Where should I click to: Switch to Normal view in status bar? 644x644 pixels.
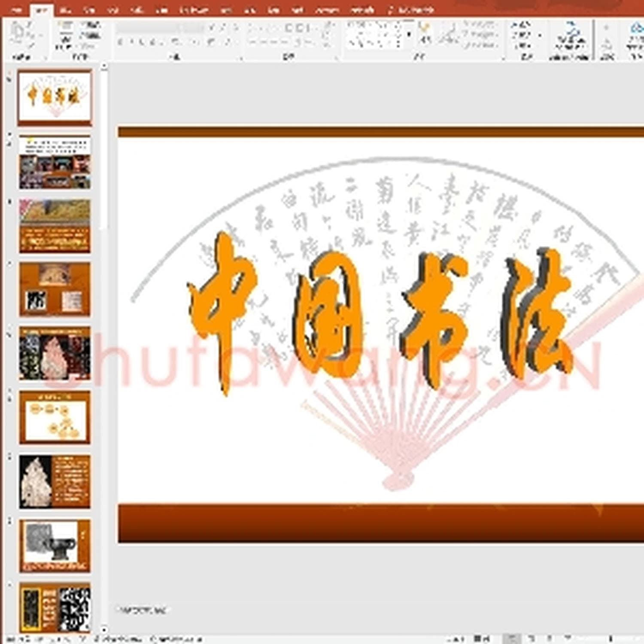coord(511,638)
